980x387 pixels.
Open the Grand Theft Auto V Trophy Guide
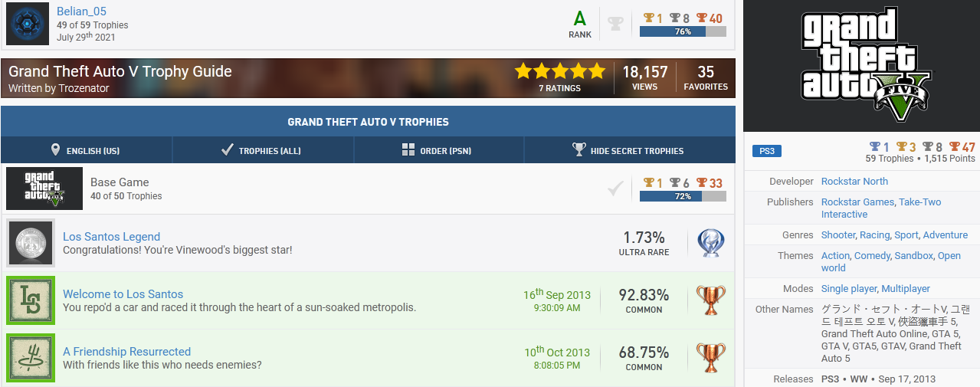tap(120, 72)
